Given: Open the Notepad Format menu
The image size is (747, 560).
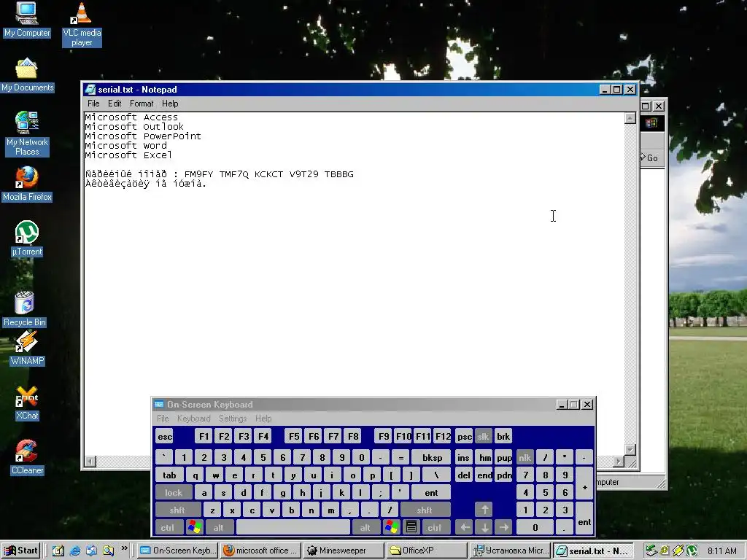Looking at the screenshot, I should tap(142, 104).
